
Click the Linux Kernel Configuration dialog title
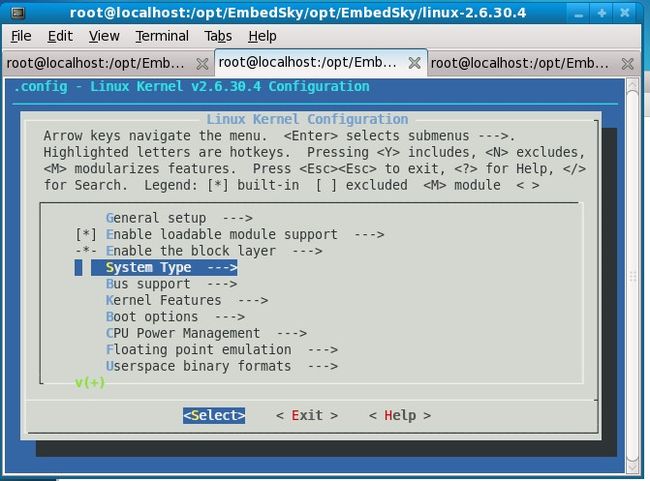(x=307, y=119)
